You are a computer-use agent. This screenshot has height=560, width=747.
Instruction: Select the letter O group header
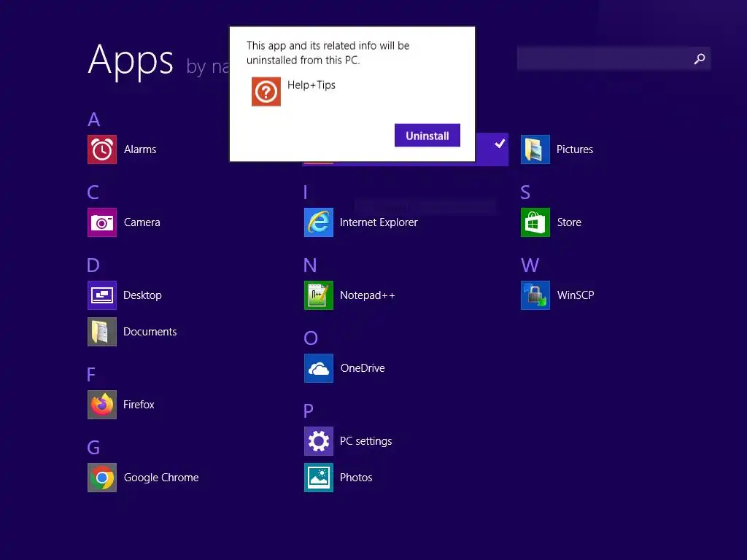[x=311, y=338]
